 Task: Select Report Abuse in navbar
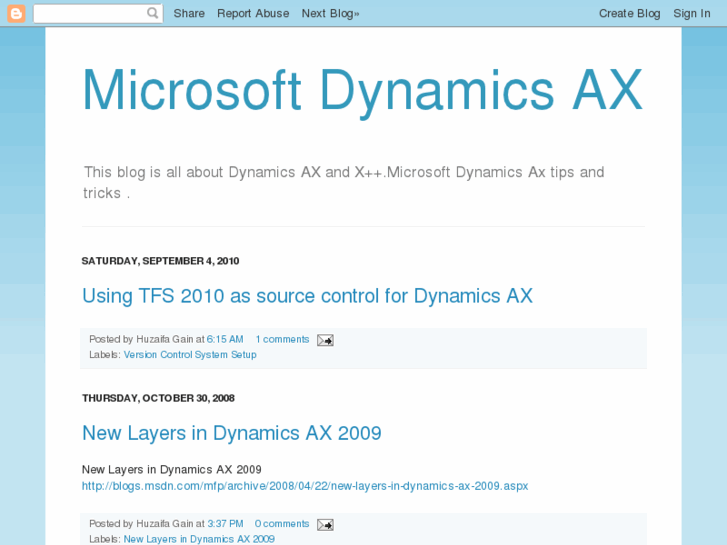pos(253,13)
